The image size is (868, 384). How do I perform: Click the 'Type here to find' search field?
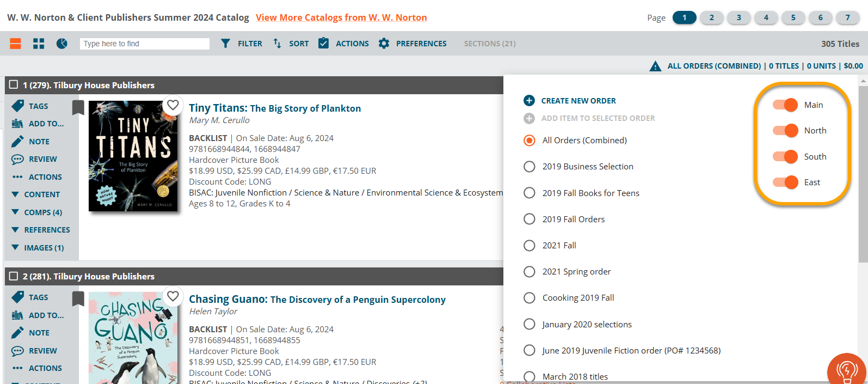[x=144, y=44]
